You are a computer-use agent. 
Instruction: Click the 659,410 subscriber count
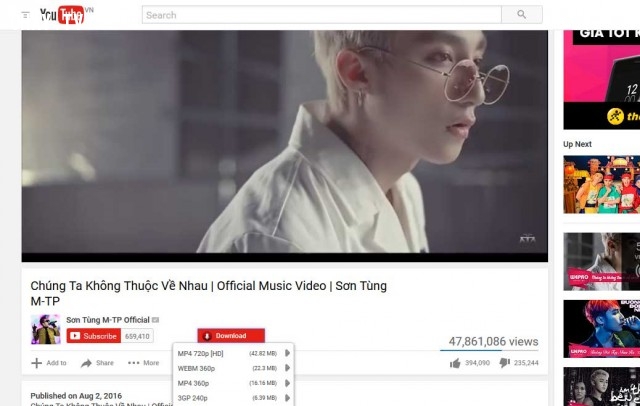click(x=137, y=336)
